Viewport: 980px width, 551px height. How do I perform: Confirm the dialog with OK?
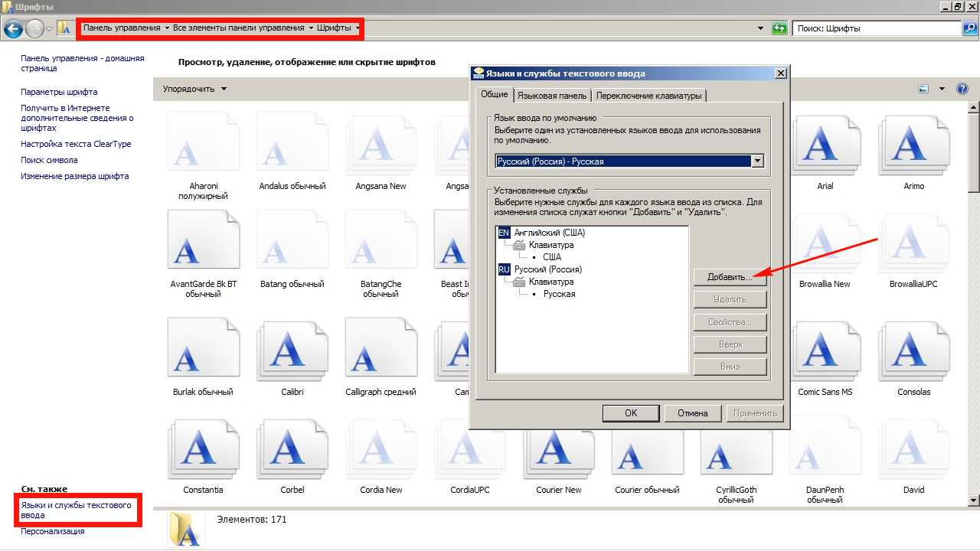631,413
